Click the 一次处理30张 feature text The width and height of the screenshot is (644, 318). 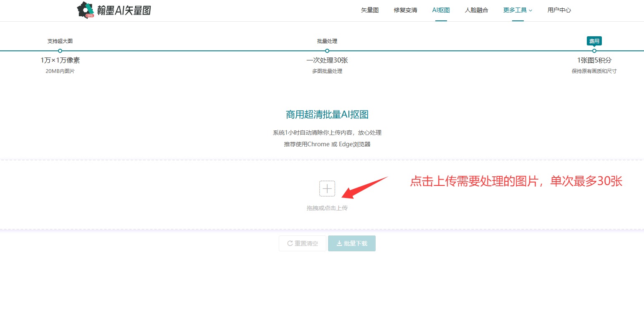tap(327, 60)
